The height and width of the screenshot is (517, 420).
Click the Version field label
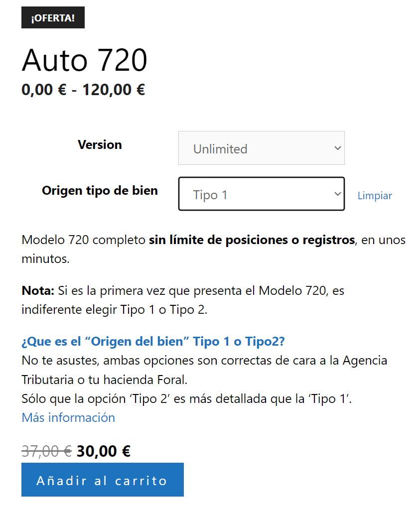pos(100,144)
